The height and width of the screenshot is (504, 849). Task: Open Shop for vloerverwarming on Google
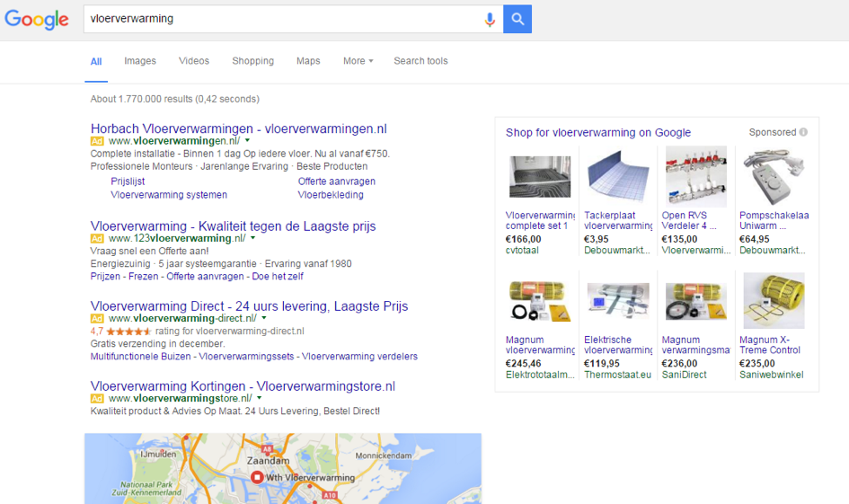(598, 133)
